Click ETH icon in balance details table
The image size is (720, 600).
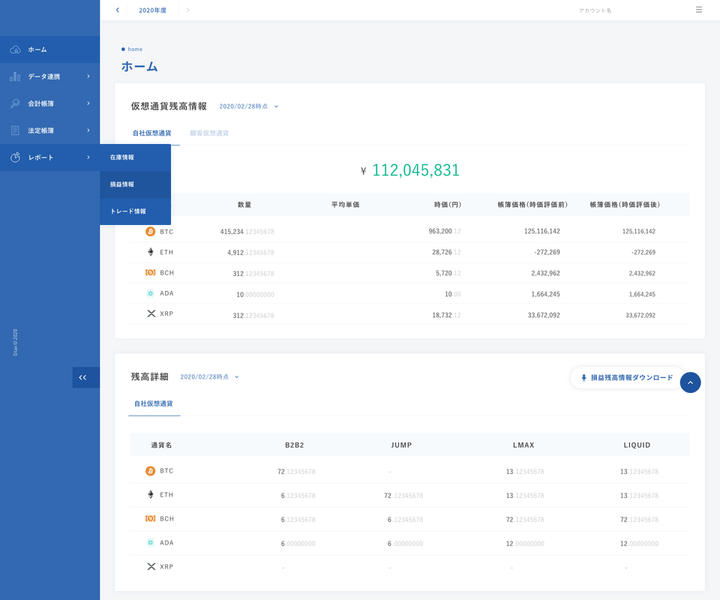(x=150, y=494)
